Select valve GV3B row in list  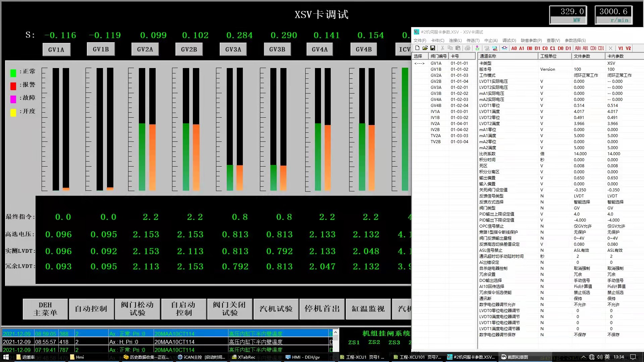436,94
